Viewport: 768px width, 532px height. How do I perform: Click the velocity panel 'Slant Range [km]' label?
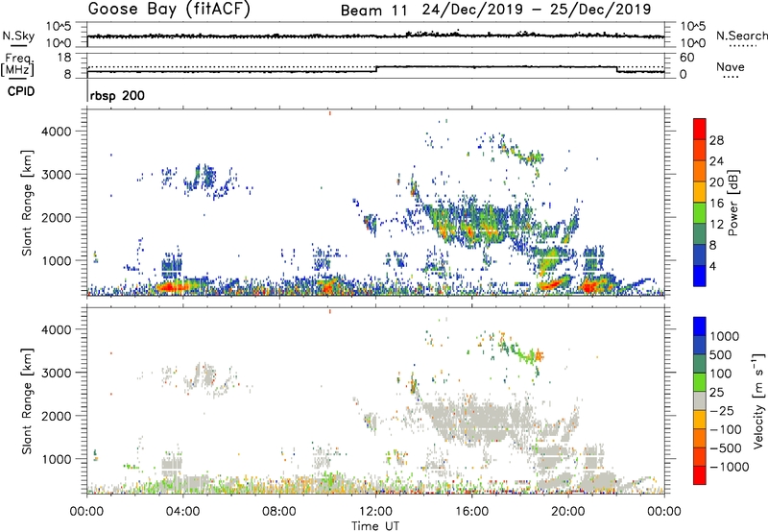27,401
